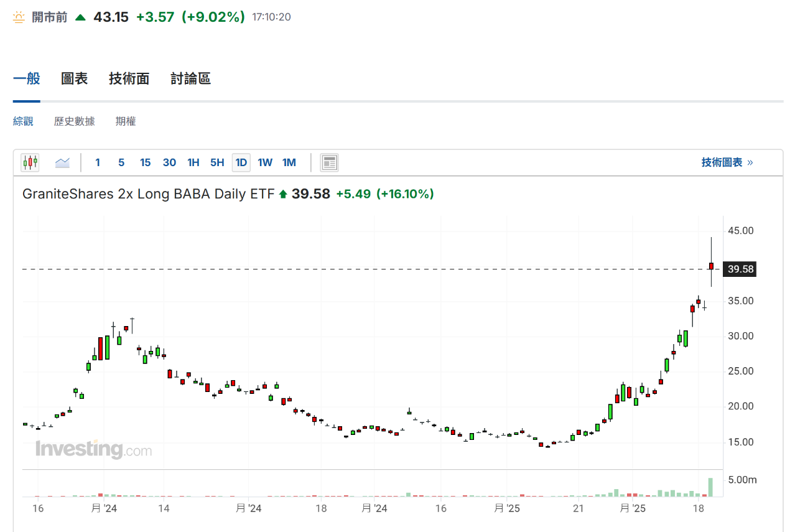
Task: Set chart interval to 1 minute
Action: pos(98,163)
